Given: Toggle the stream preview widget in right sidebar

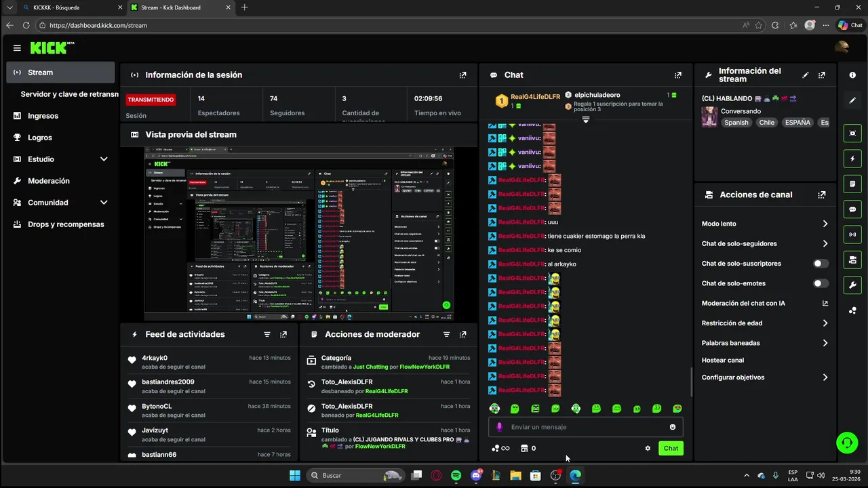Looking at the screenshot, I should tap(852, 134).
